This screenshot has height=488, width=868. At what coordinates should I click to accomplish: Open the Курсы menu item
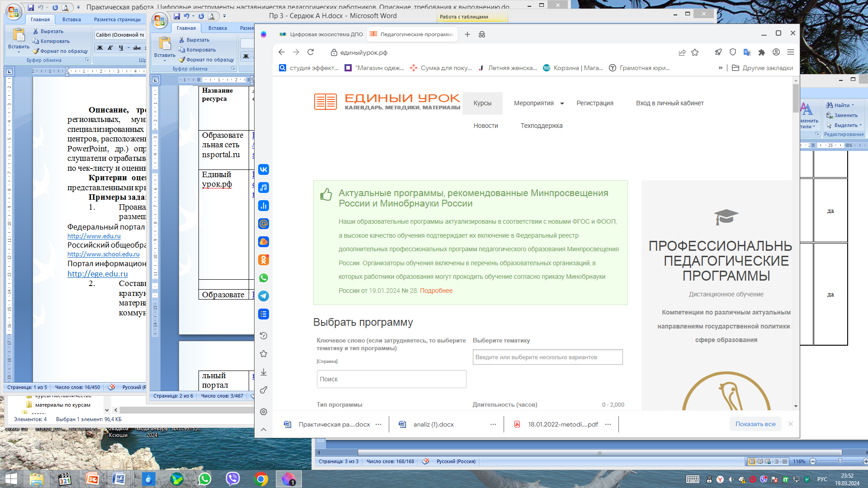[482, 103]
